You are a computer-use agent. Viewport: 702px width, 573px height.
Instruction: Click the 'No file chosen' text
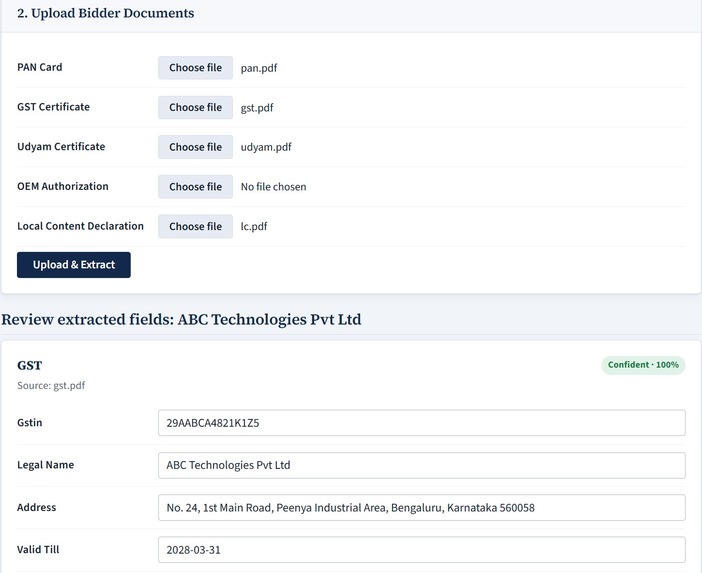274,187
